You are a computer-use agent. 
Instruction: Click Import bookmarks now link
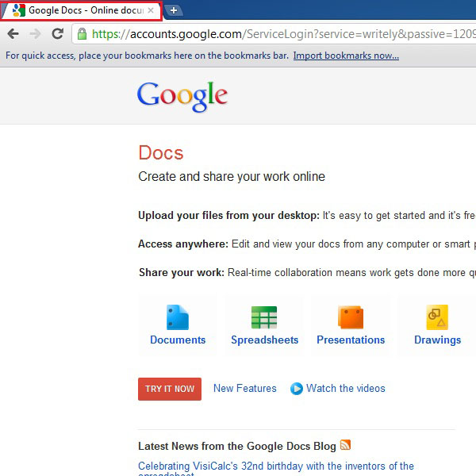(346, 56)
